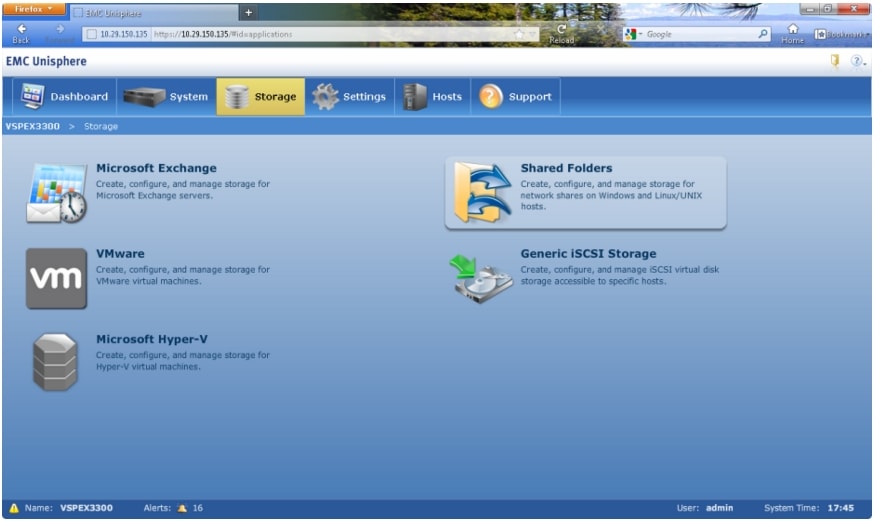Open the Microsoft Exchange heading link
Screen dimensions: 882x521
(156, 168)
